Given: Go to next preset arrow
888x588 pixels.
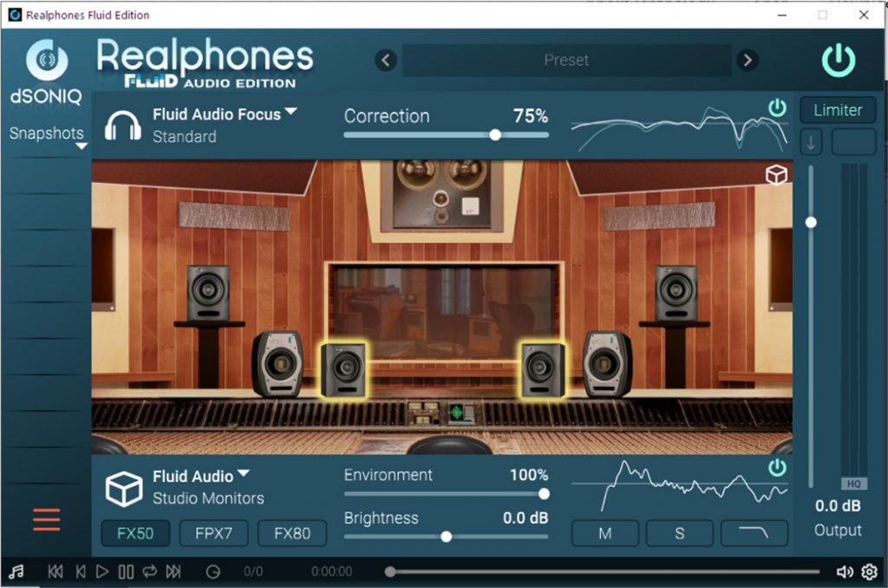Looking at the screenshot, I should coord(748,60).
